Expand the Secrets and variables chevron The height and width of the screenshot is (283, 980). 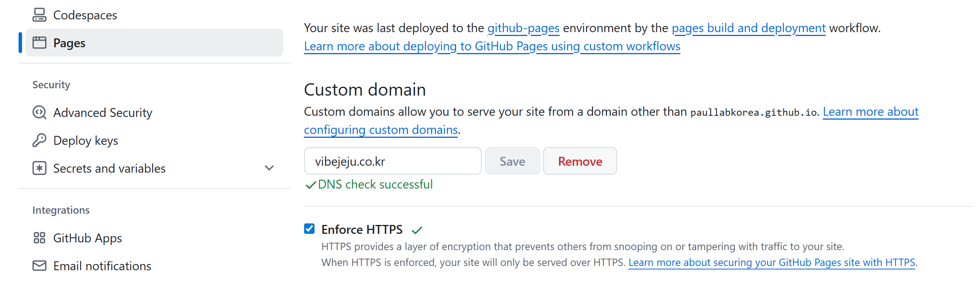pos(269,168)
